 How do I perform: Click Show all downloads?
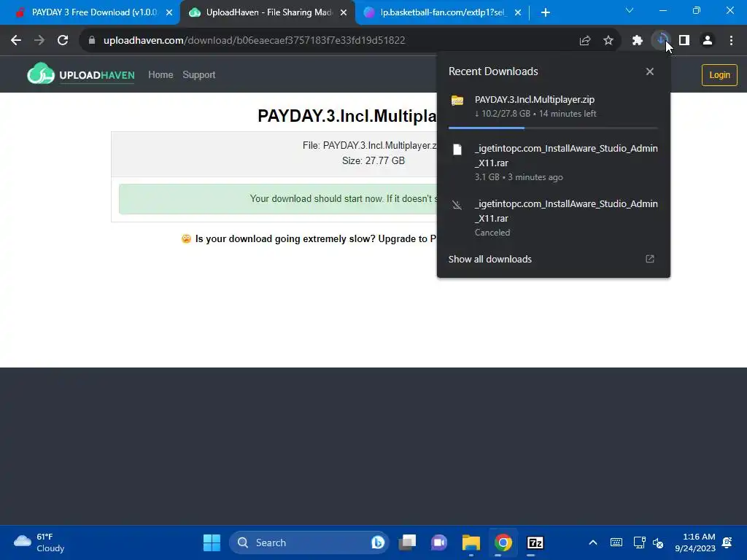[489, 259]
